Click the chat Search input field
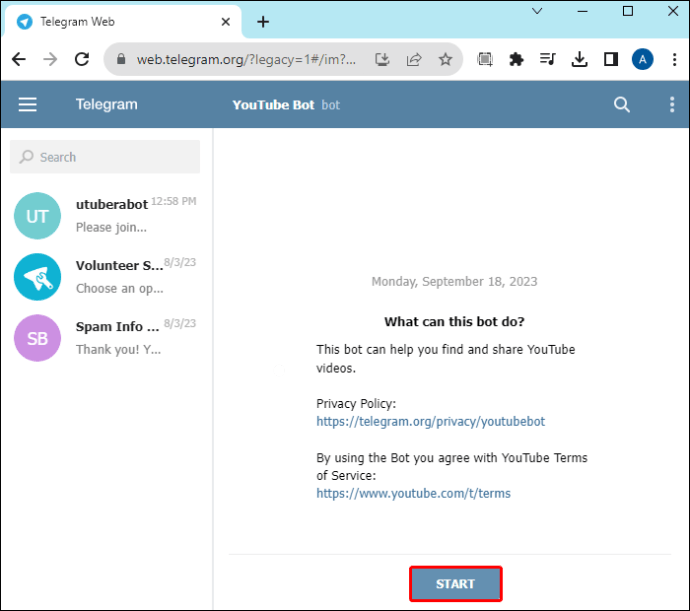 point(105,157)
